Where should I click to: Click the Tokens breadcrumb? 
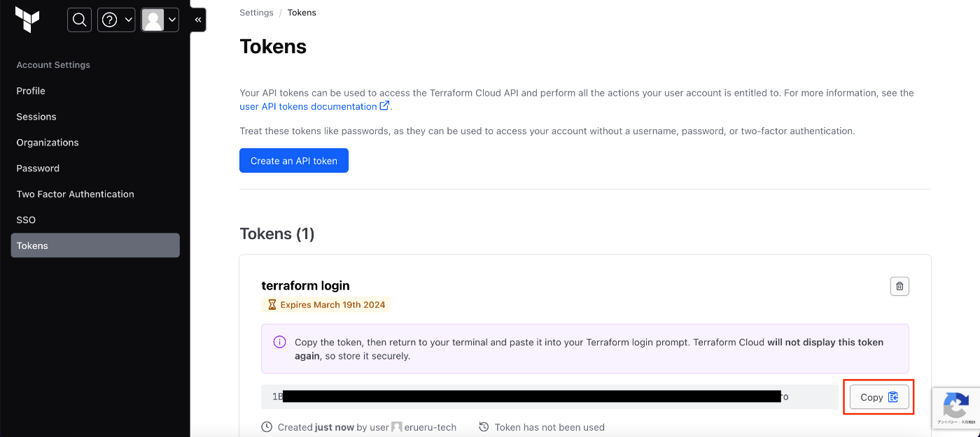coord(302,13)
